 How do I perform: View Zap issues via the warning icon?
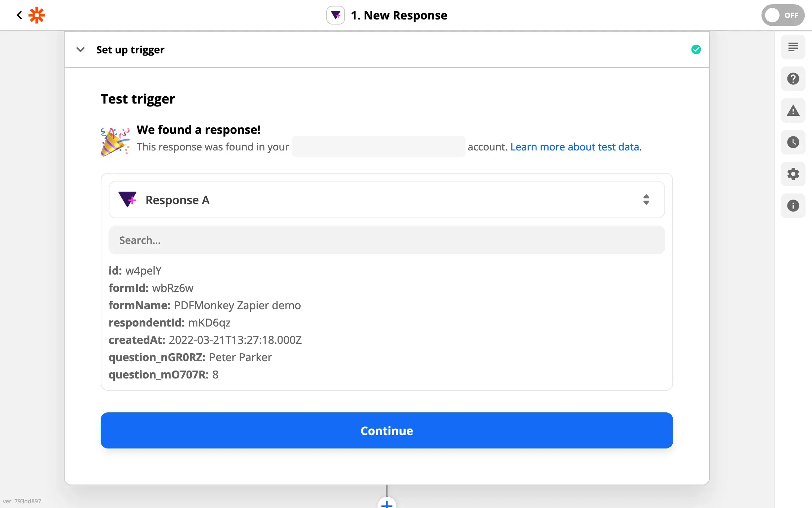pyautogui.click(x=793, y=110)
